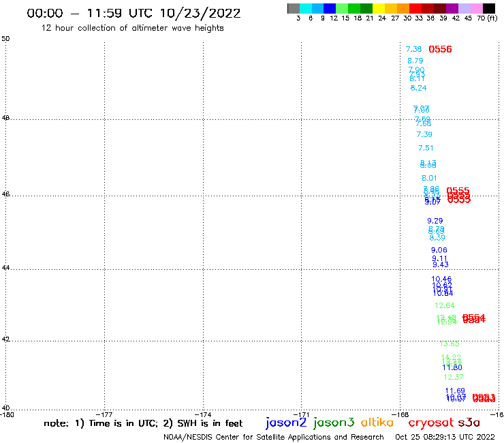Click the cyan swatch in the wave-height legend
This screenshot has height=443, width=504.
306,8
